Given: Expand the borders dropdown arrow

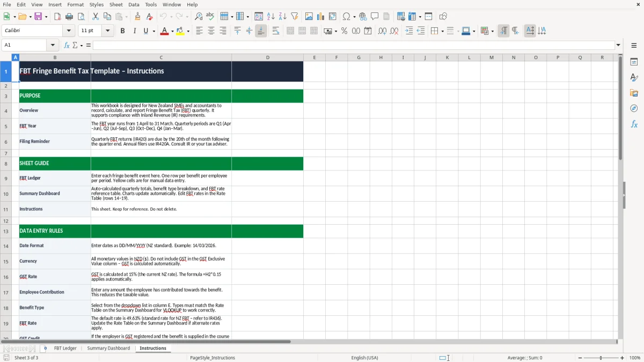Looking at the screenshot, I should pos(442,31).
